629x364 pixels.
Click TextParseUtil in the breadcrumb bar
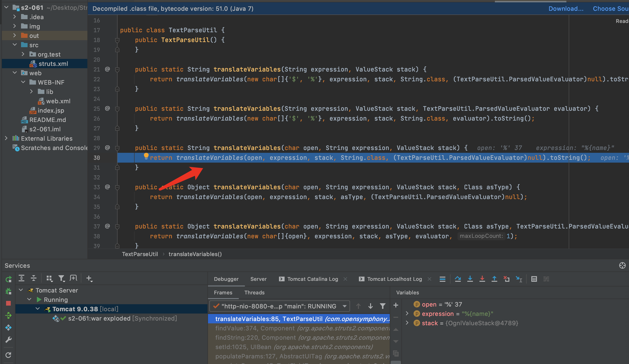[x=140, y=254]
